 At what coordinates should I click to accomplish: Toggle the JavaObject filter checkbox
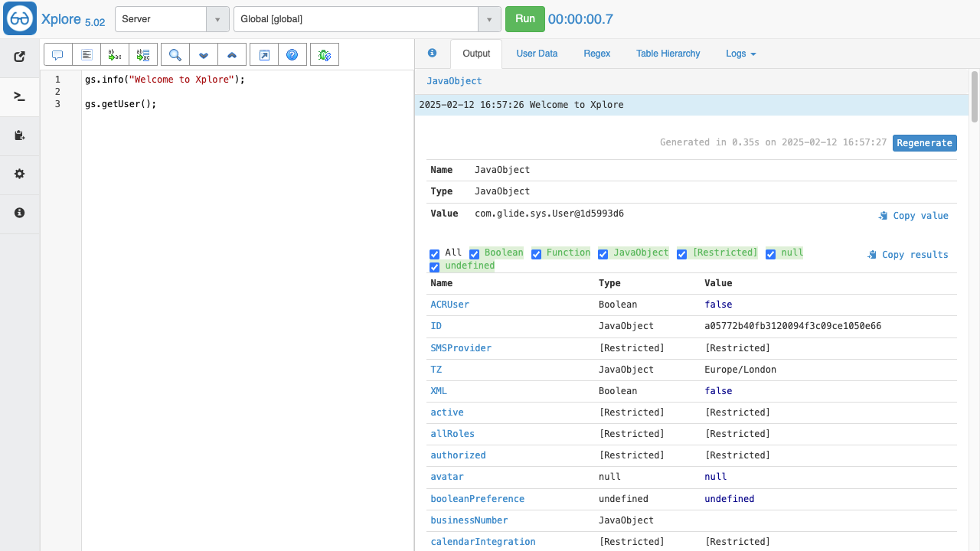click(603, 254)
